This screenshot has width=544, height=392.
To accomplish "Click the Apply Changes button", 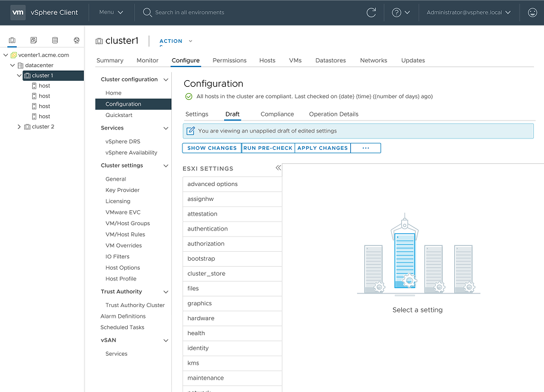I will point(322,148).
